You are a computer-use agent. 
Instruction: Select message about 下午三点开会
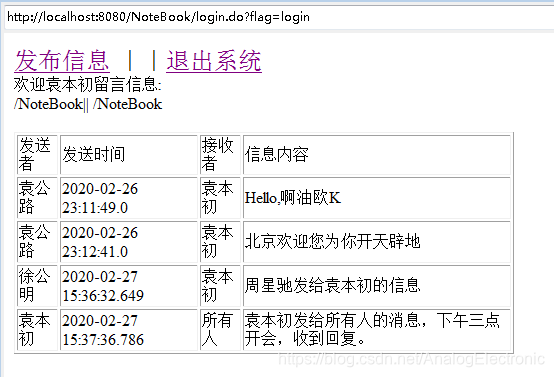(x=372, y=330)
